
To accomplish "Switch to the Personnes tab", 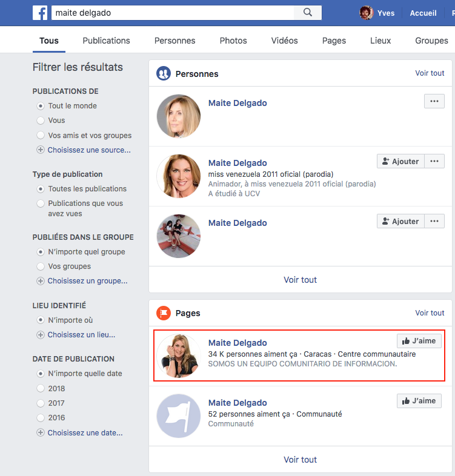I will click(x=174, y=41).
